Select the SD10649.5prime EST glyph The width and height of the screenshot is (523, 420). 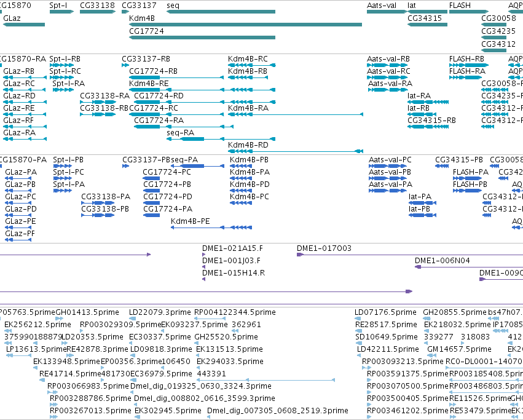(x=358, y=343)
